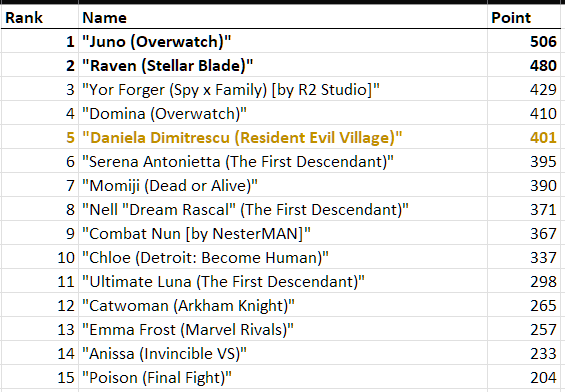Click the Emma Frost name cell
This screenshot has height=392, width=565.
coord(283,329)
